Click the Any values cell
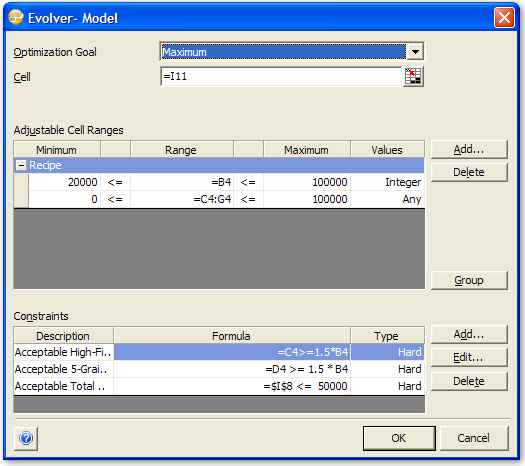The image size is (525, 466). click(x=387, y=199)
